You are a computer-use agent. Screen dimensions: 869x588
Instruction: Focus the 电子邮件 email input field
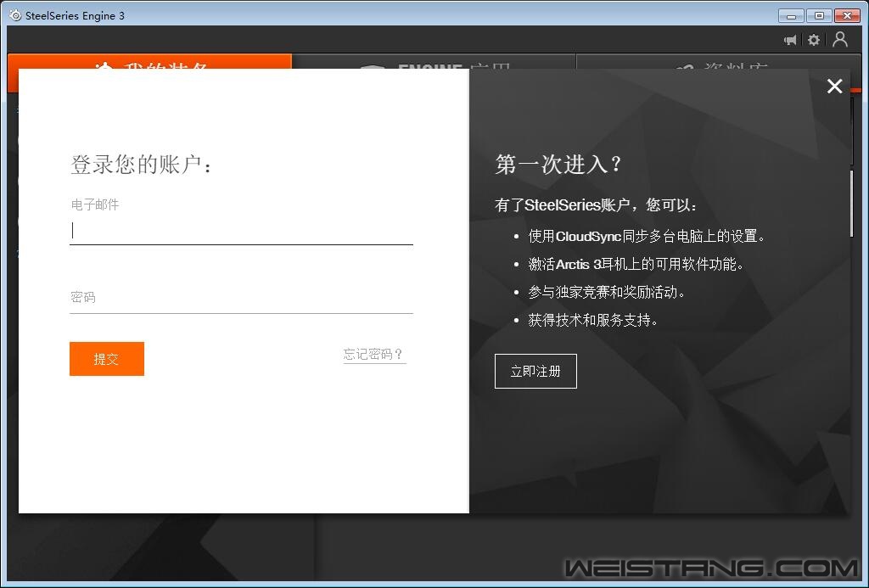coord(241,231)
